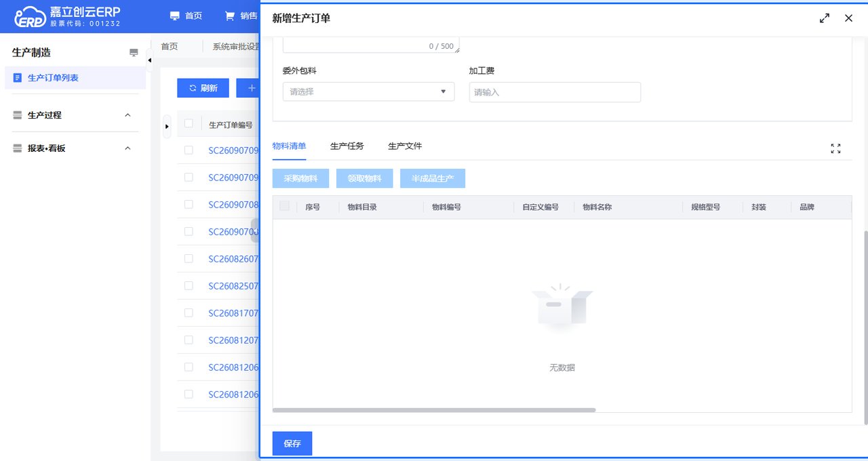Click the 加工费 input field

[555, 92]
